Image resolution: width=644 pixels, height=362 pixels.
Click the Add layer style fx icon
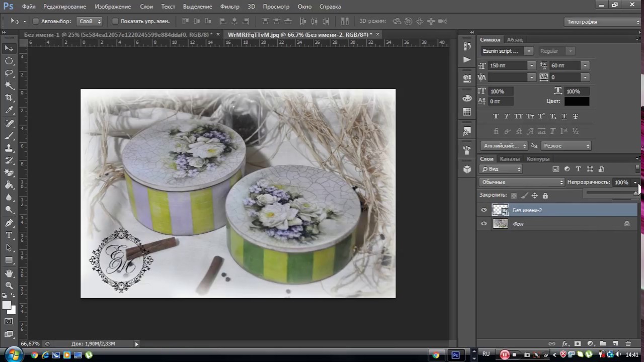pos(565,343)
